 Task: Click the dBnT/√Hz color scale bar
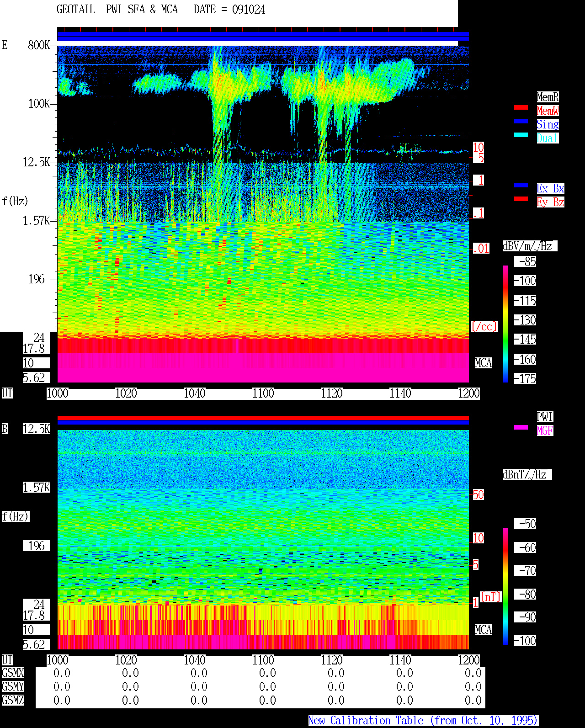[x=505, y=586]
